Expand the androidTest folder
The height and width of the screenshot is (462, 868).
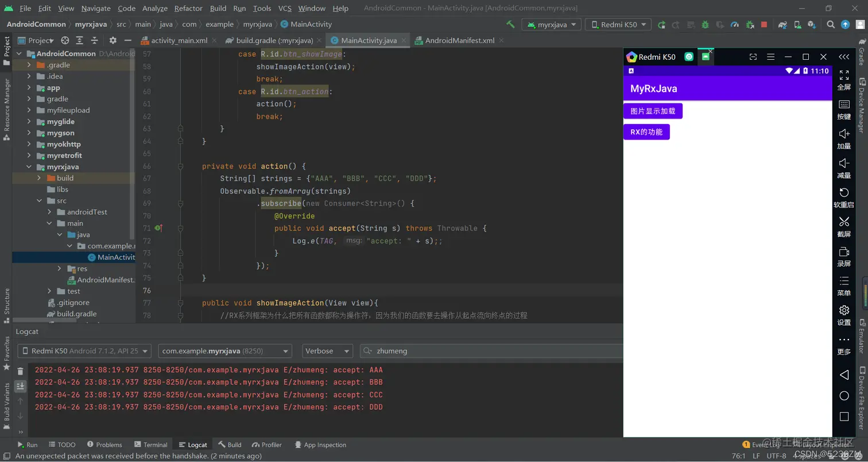coord(49,212)
